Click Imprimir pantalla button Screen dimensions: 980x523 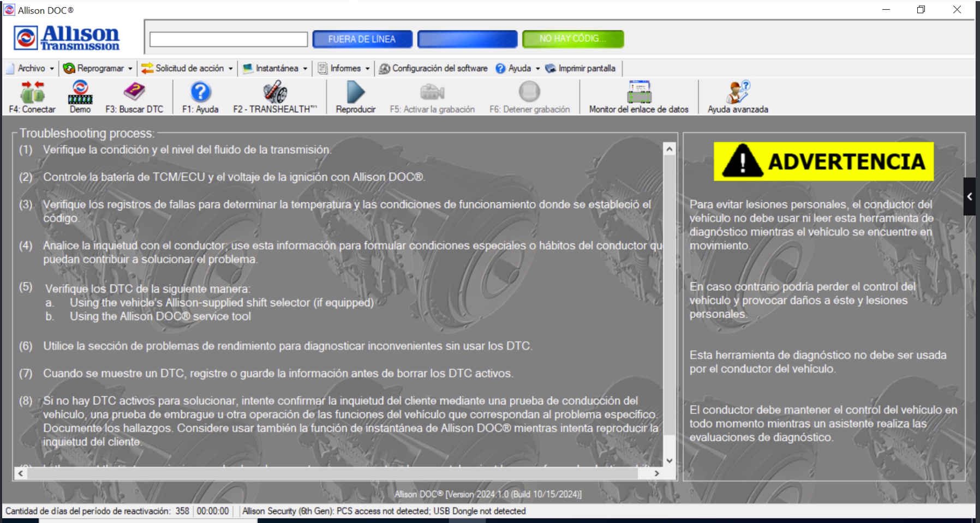(581, 68)
